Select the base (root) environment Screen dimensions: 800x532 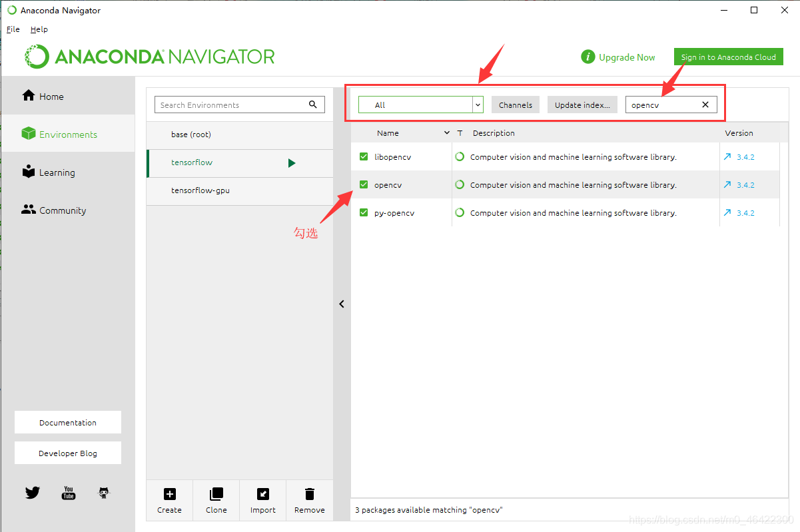tap(240, 134)
